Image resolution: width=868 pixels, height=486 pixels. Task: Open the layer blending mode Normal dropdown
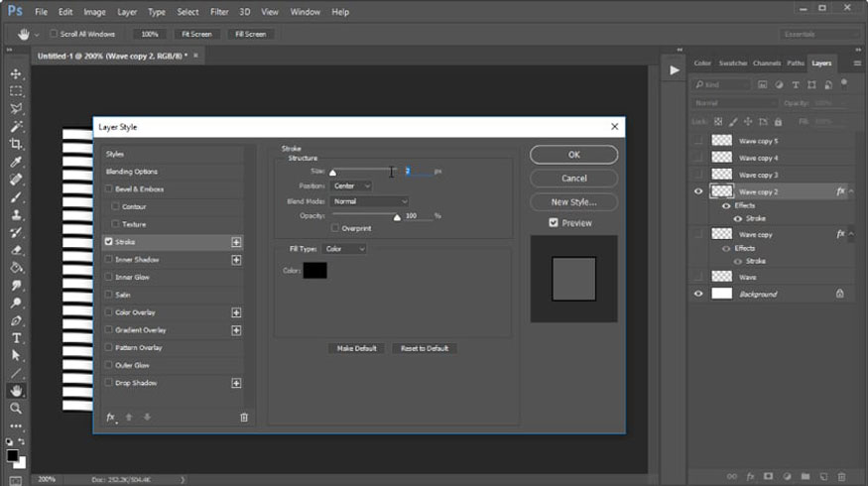coord(734,103)
